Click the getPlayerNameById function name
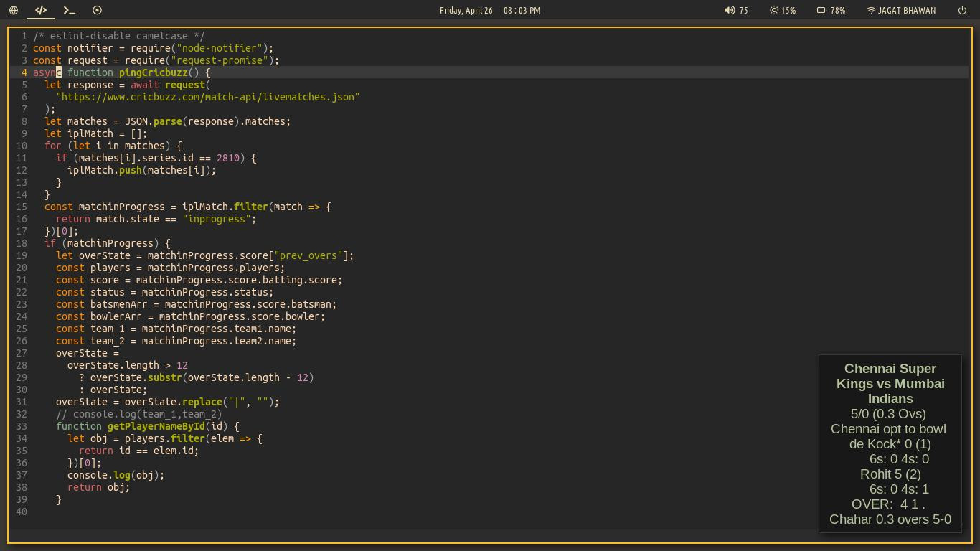980x551 pixels. coord(156,426)
